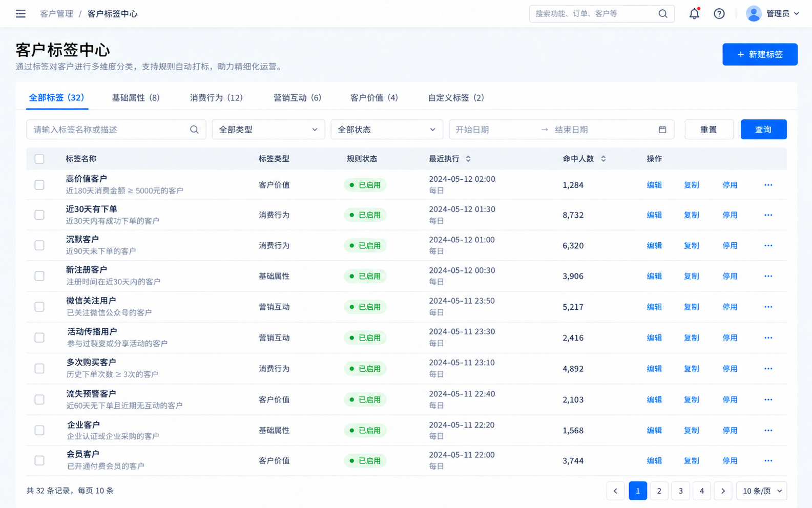Image resolution: width=812 pixels, height=508 pixels.
Task: Switch to 全部标签 (32) tab
Action: click(57, 98)
